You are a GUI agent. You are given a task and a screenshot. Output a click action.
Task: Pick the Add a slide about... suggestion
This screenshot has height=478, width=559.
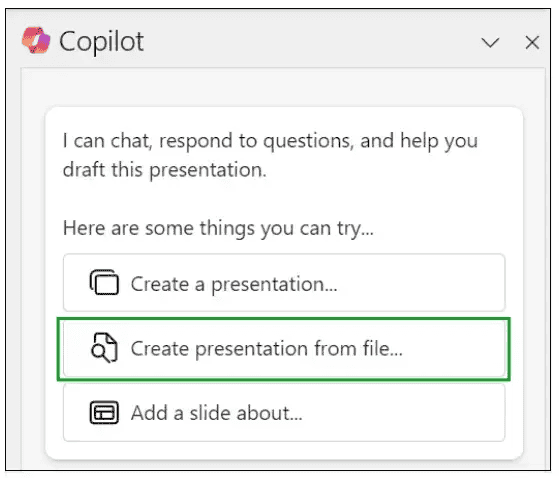tap(284, 412)
